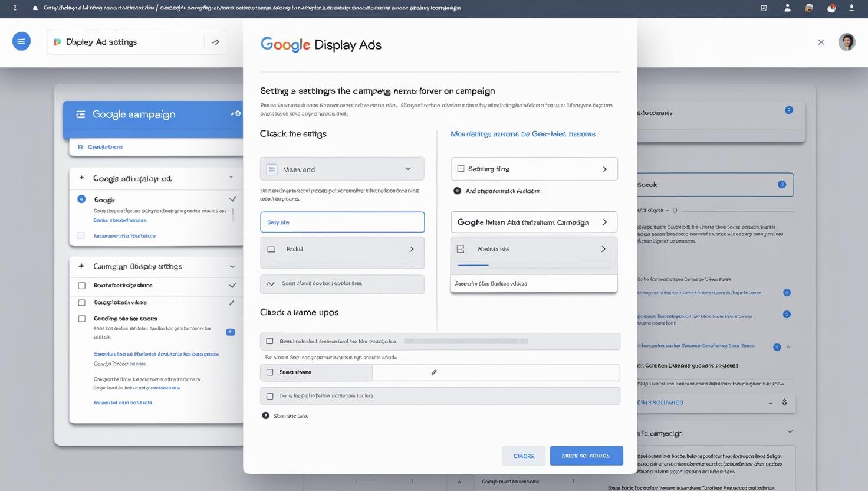Open the first square icon in the top-right bar
This screenshot has height=491, width=868.
coord(764,8)
